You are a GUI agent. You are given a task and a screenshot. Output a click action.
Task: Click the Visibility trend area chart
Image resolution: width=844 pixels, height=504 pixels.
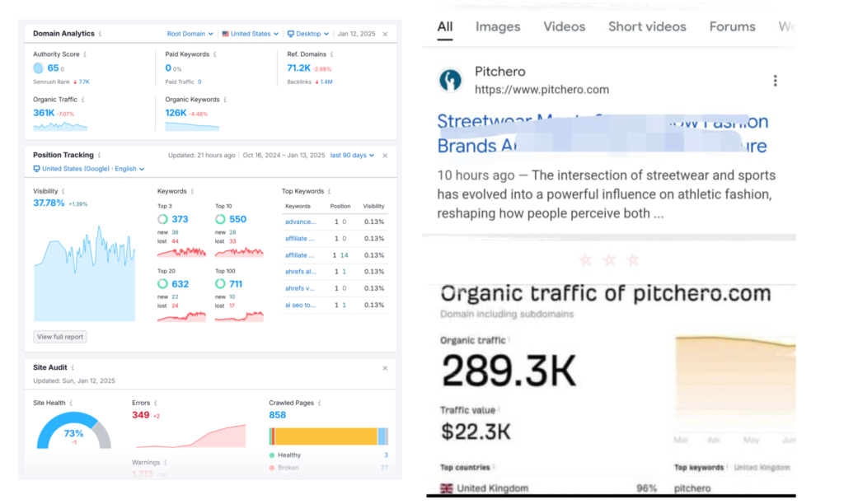click(85, 274)
